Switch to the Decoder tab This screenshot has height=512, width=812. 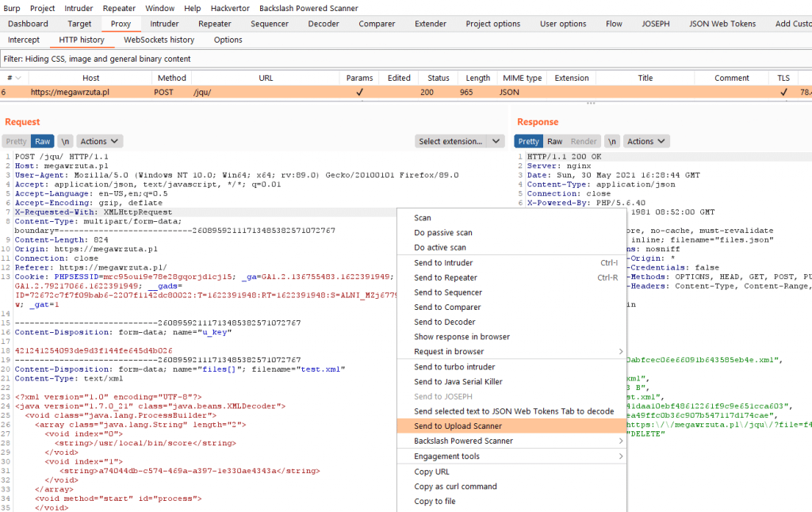(x=324, y=24)
